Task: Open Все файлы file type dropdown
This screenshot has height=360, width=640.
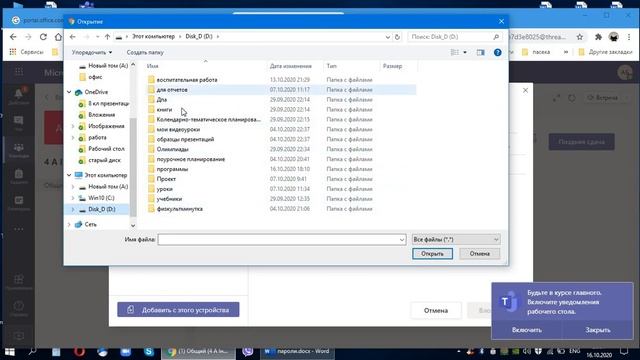Action: (x=456, y=240)
